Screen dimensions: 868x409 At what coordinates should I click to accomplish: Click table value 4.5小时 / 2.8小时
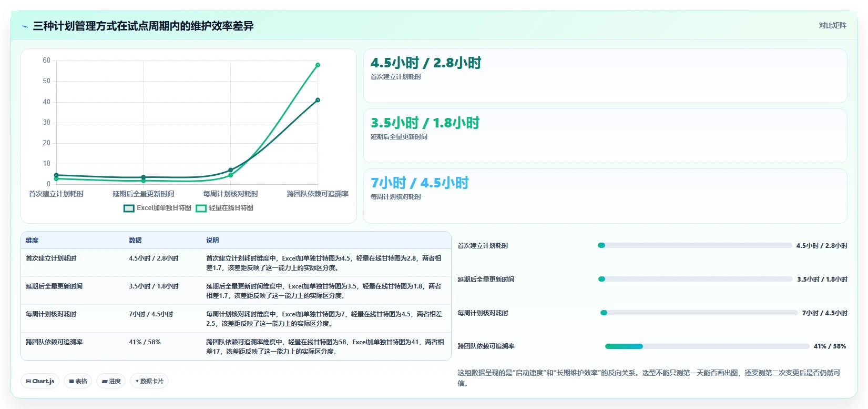coord(154,258)
